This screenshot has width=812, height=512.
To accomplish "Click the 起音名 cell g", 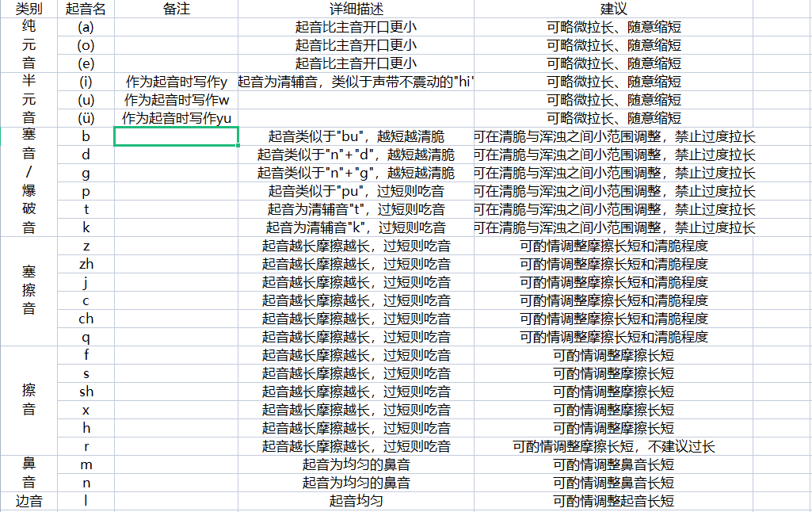I will click(86, 173).
